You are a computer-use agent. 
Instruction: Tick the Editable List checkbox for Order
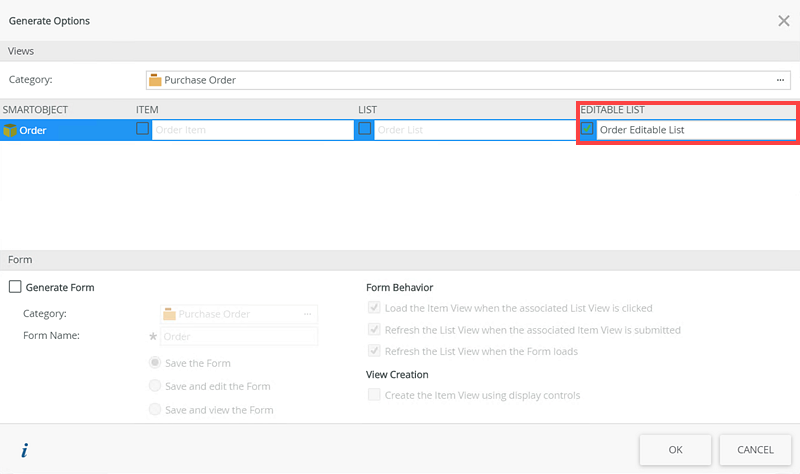(x=587, y=129)
